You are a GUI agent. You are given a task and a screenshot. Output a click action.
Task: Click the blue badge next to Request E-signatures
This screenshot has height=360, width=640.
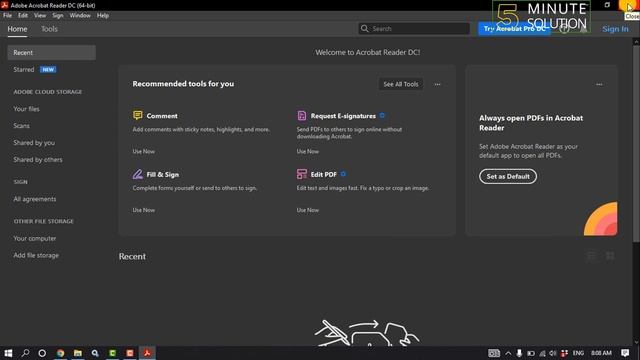click(382, 116)
